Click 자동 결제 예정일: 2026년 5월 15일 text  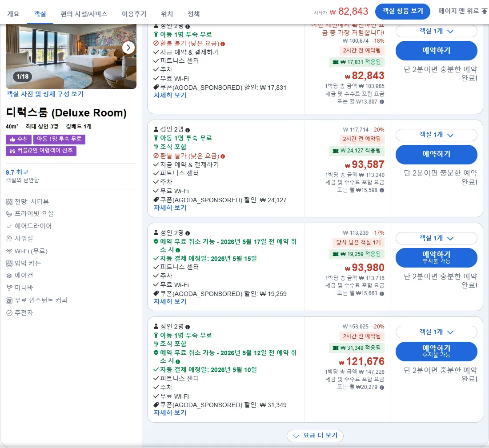click(x=208, y=259)
